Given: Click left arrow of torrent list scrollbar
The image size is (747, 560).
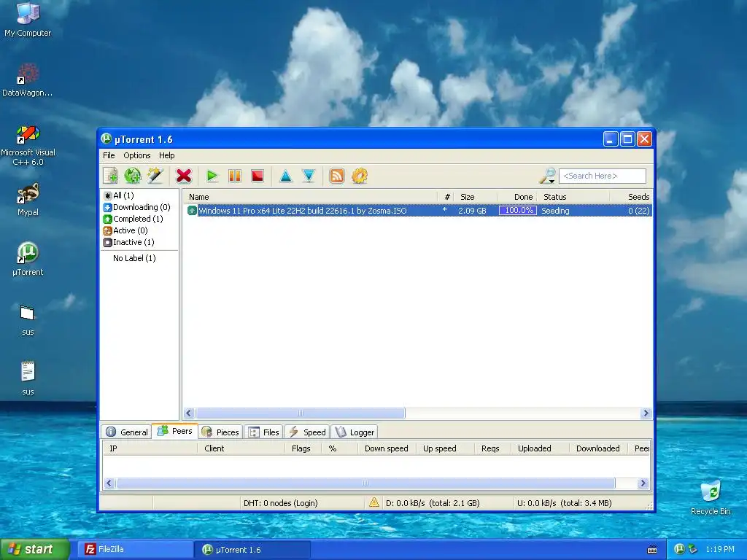Looking at the screenshot, I should coord(189,413).
